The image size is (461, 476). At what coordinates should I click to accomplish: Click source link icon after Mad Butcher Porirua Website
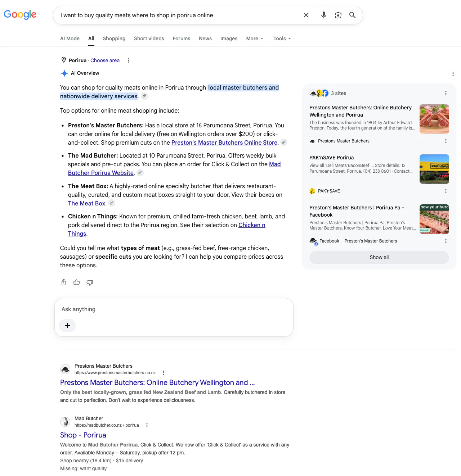(x=140, y=173)
